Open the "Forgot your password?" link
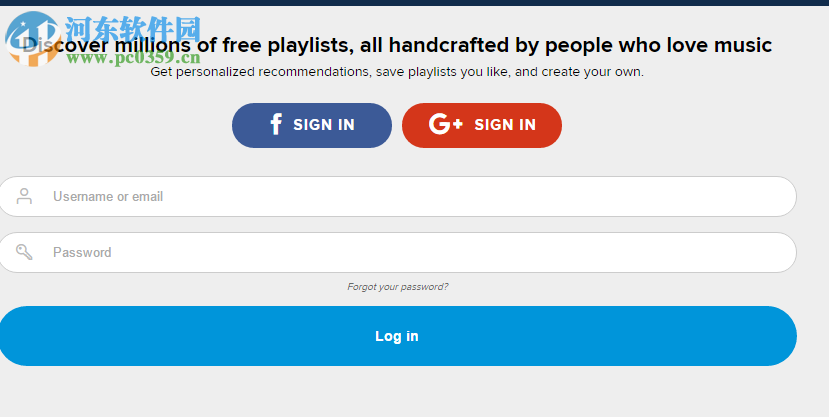The width and height of the screenshot is (829, 417). [x=398, y=287]
